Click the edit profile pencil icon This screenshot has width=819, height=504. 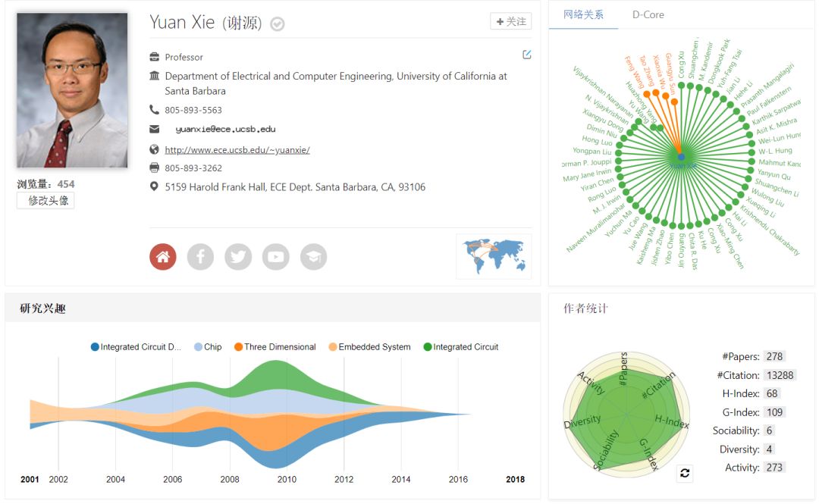point(527,55)
